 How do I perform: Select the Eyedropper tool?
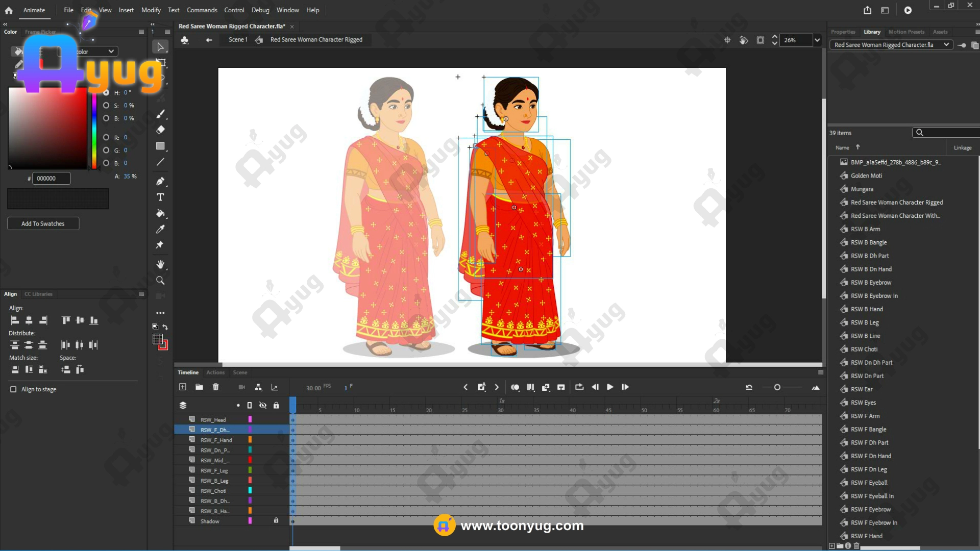pos(160,229)
